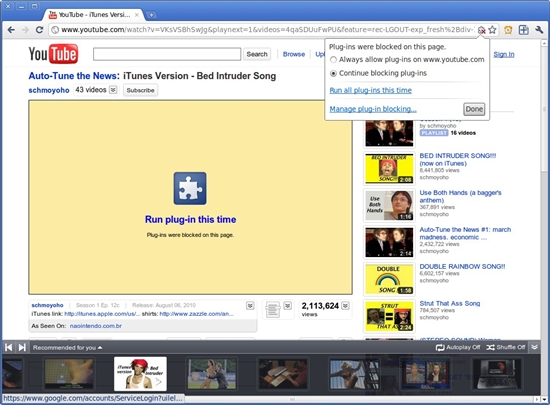Expand the views statistics arrow
550x405 pixels.
(x=345, y=306)
